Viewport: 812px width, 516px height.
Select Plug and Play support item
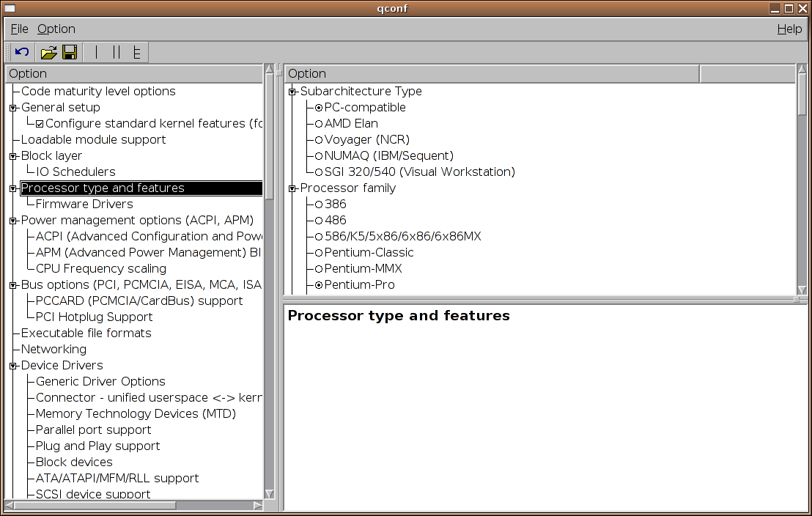pyautogui.click(x=98, y=446)
